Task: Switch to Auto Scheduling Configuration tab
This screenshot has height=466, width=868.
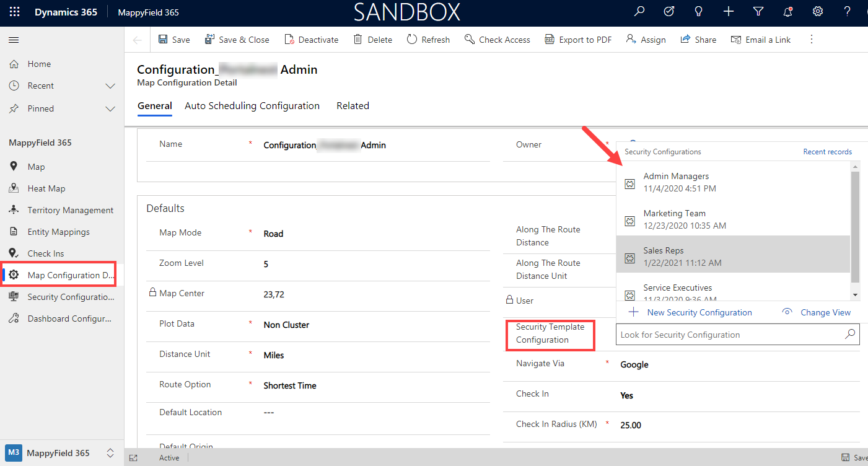Action: (252, 106)
